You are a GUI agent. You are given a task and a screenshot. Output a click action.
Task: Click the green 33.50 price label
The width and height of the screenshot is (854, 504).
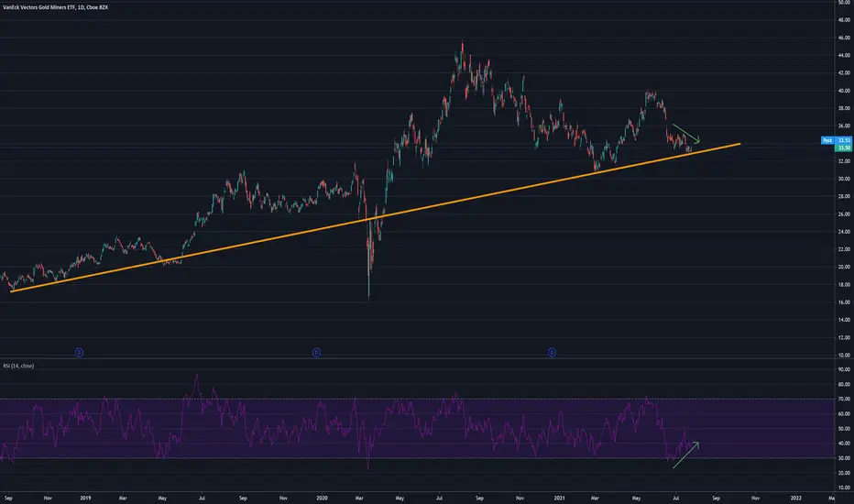(844, 148)
